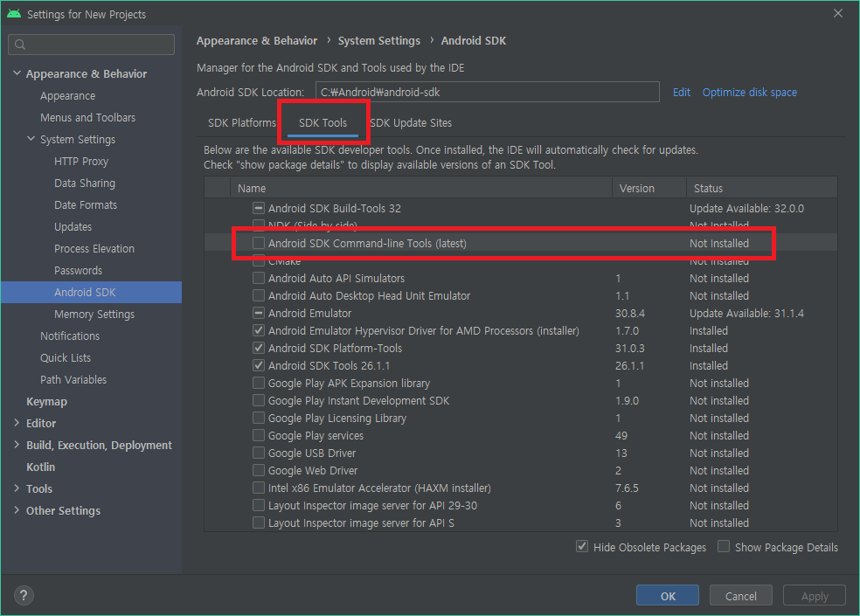
Task: Toggle Android SDK Build-Tools 32 checkbox
Action: (x=259, y=208)
